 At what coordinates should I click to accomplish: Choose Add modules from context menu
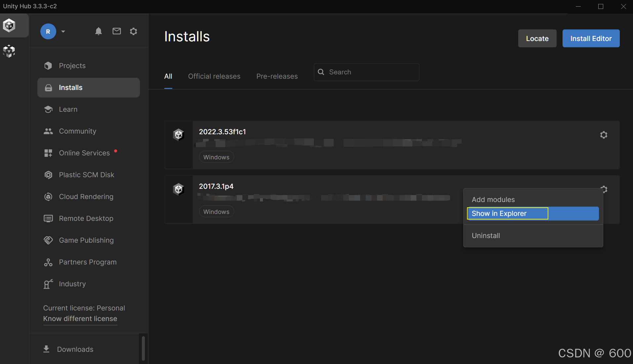tap(533, 200)
